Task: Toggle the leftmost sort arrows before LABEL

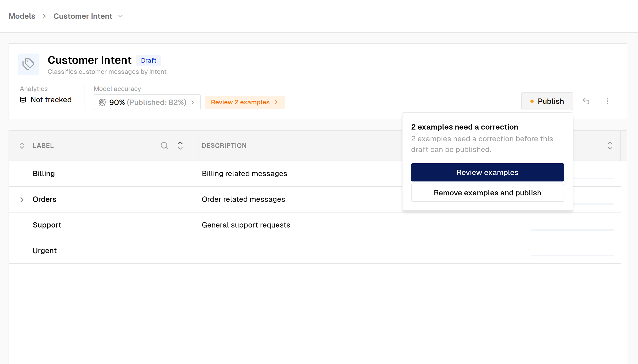Action: tap(22, 146)
